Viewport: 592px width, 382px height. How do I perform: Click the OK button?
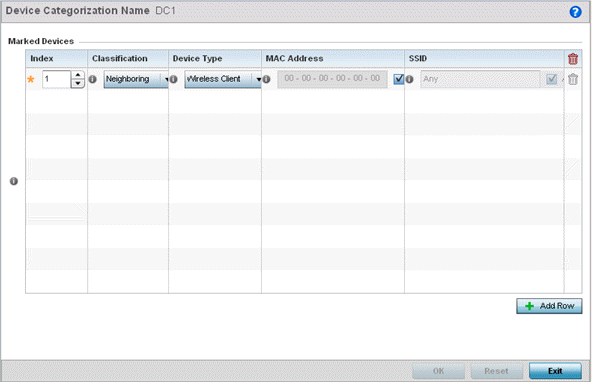point(438,371)
